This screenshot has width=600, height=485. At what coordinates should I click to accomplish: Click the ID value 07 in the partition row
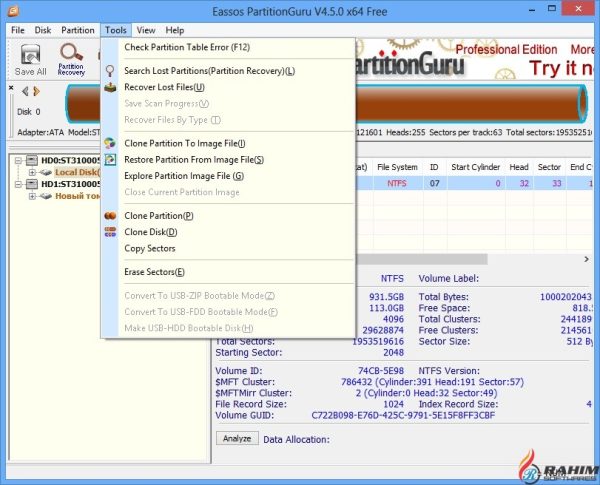[434, 183]
